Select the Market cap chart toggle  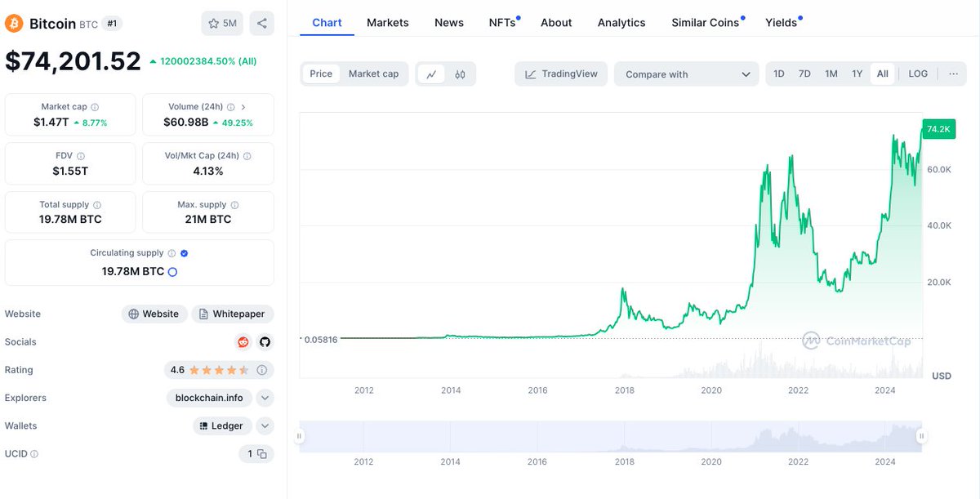pyautogui.click(x=374, y=74)
